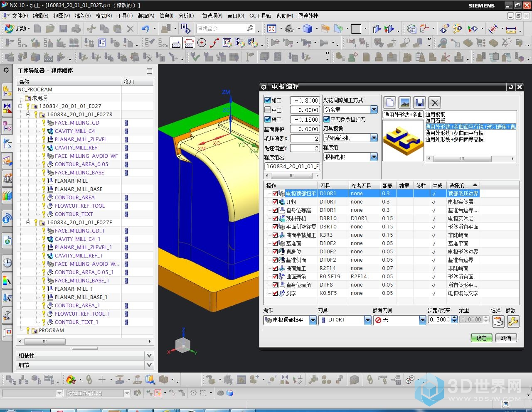The image size is (532, 412).
Task: Open the 紫铜高速机 tool template dropdown
Action: [x=374, y=138]
